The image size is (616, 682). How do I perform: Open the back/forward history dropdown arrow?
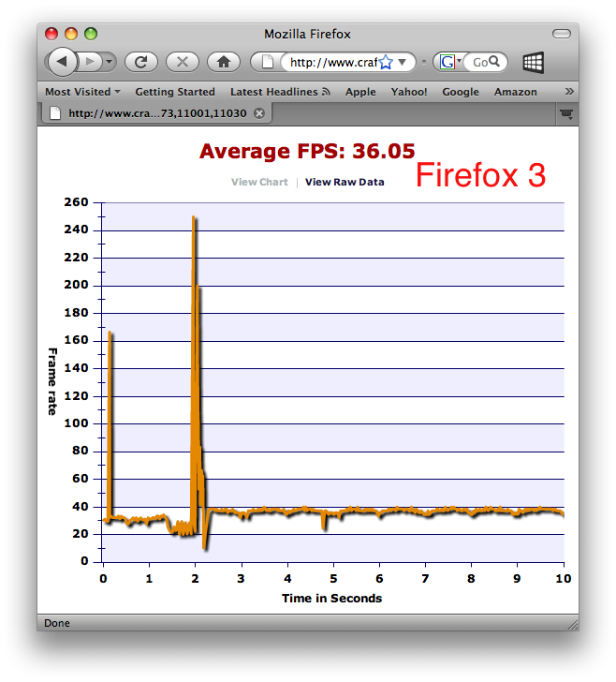click(110, 62)
